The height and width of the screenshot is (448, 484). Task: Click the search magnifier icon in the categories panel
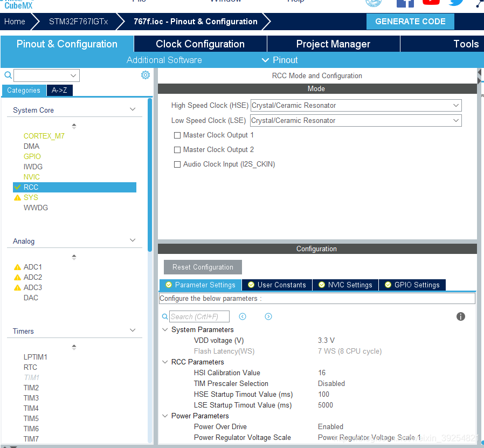click(8, 75)
